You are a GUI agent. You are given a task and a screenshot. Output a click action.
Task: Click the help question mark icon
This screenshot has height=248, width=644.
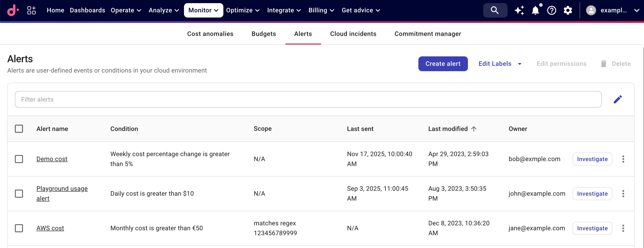point(551,10)
